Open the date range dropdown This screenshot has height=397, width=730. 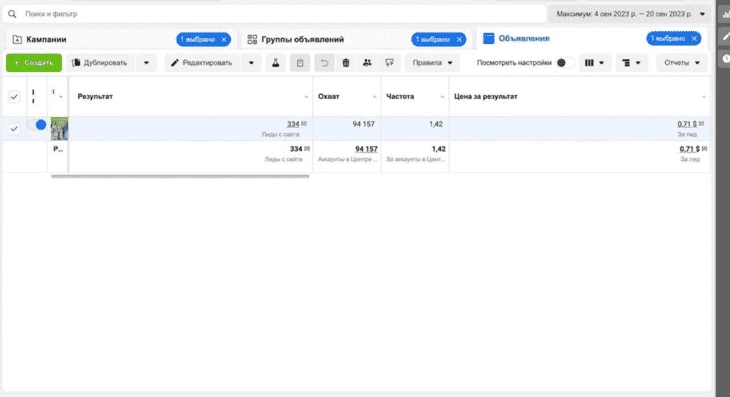pyautogui.click(x=630, y=14)
